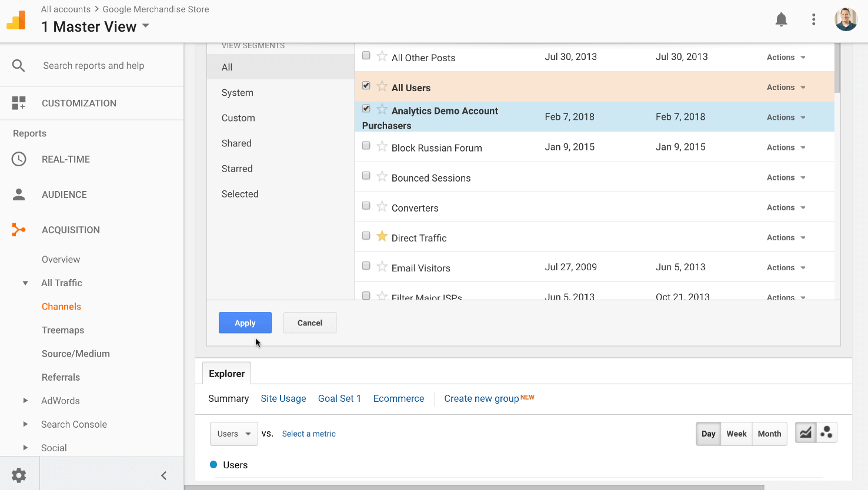868x490 pixels.
Task: Open the notifications bell
Action: coord(781,20)
